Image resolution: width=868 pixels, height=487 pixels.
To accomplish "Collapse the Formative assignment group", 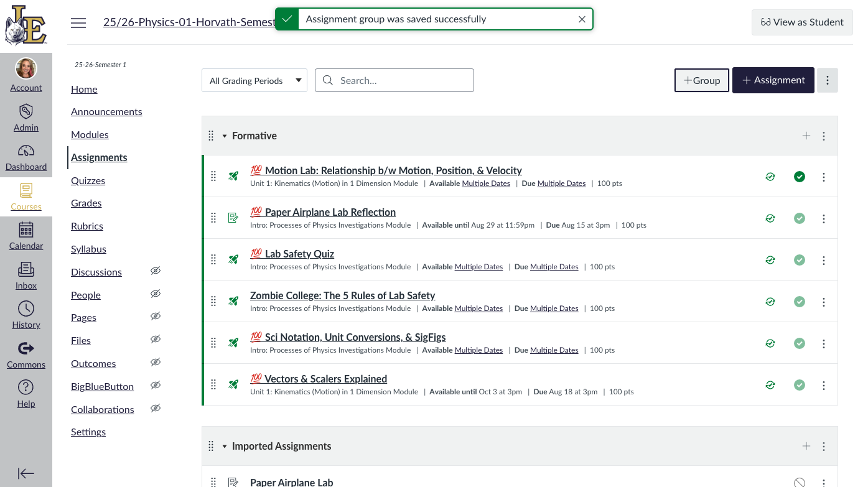I will tap(225, 136).
